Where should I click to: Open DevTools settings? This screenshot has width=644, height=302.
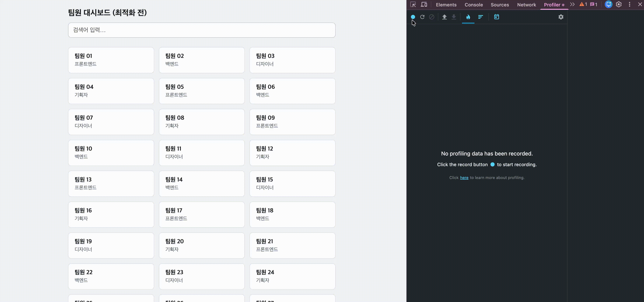pyautogui.click(x=619, y=4)
